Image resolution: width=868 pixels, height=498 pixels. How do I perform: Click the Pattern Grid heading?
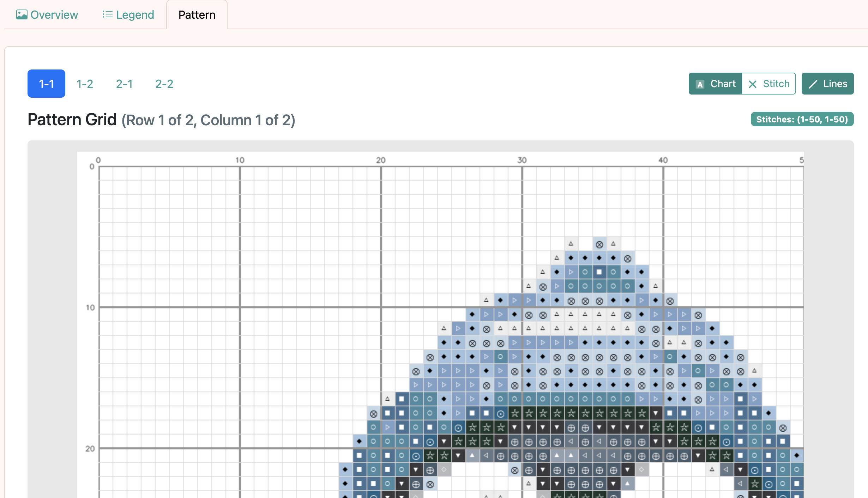pyautogui.click(x=72, y=119)
